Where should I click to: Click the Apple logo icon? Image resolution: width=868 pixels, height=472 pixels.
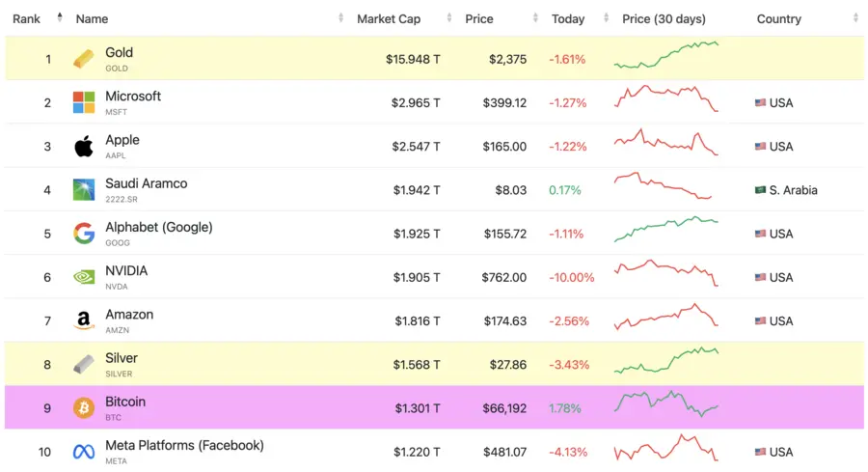click(84, 147)
